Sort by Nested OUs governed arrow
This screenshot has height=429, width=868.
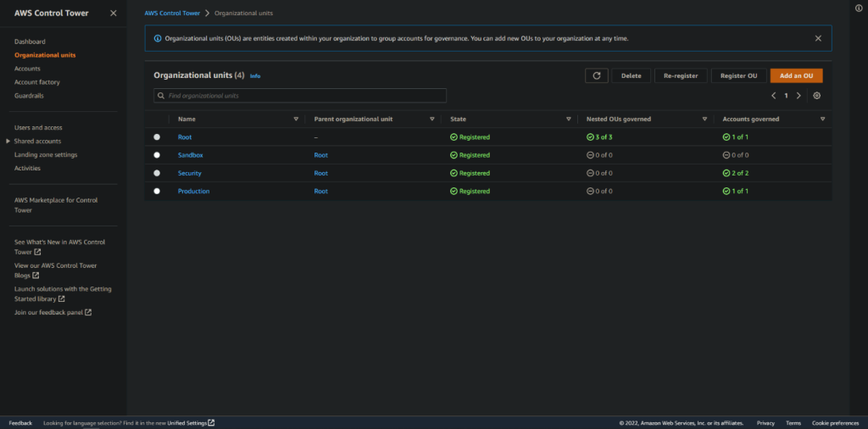click(x=704, y=119)
